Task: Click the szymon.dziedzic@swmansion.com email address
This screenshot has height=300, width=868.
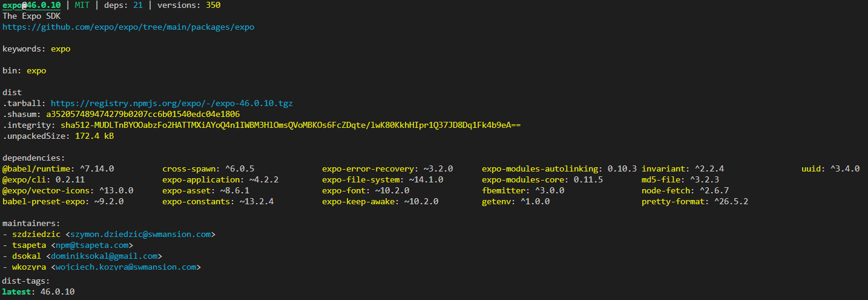Action: (x=140, y=235)
